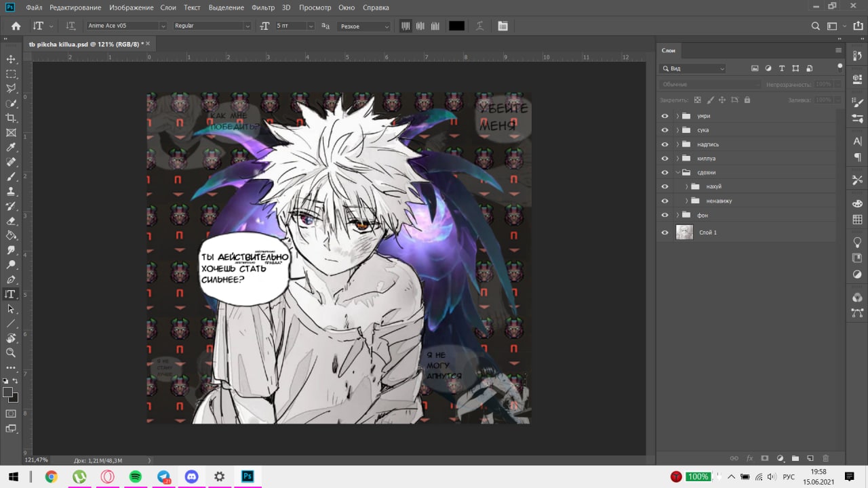
Task: Open the Редактирование menu
Action: tap(75, 7)
